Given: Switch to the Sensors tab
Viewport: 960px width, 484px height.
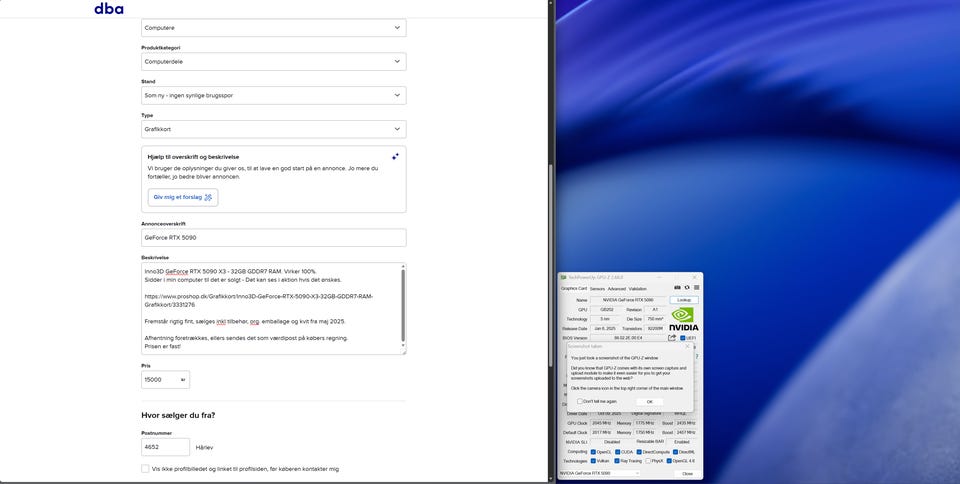Looking at the screenshot, I should point(597,289).
